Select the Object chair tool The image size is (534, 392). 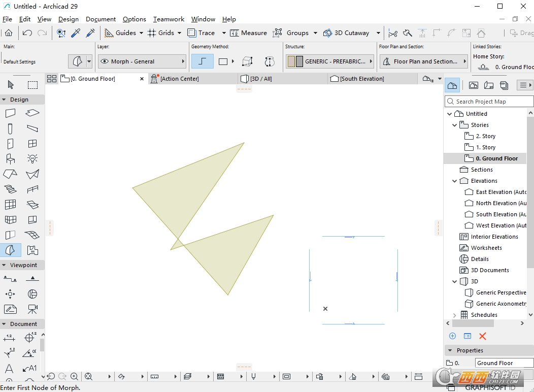pos(10,159)
